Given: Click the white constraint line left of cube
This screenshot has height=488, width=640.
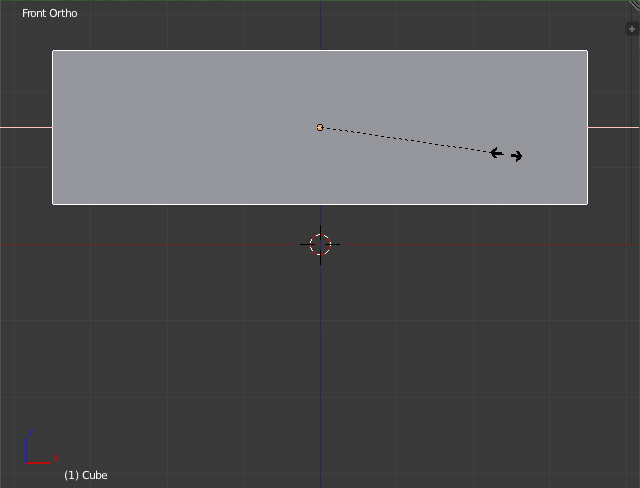Looking at the screenshot, I should point(26,127).
